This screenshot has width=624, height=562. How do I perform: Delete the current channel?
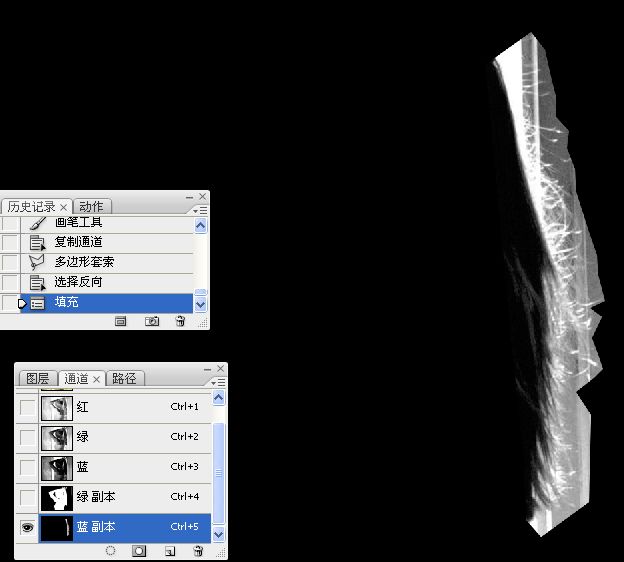pos(198,551)
